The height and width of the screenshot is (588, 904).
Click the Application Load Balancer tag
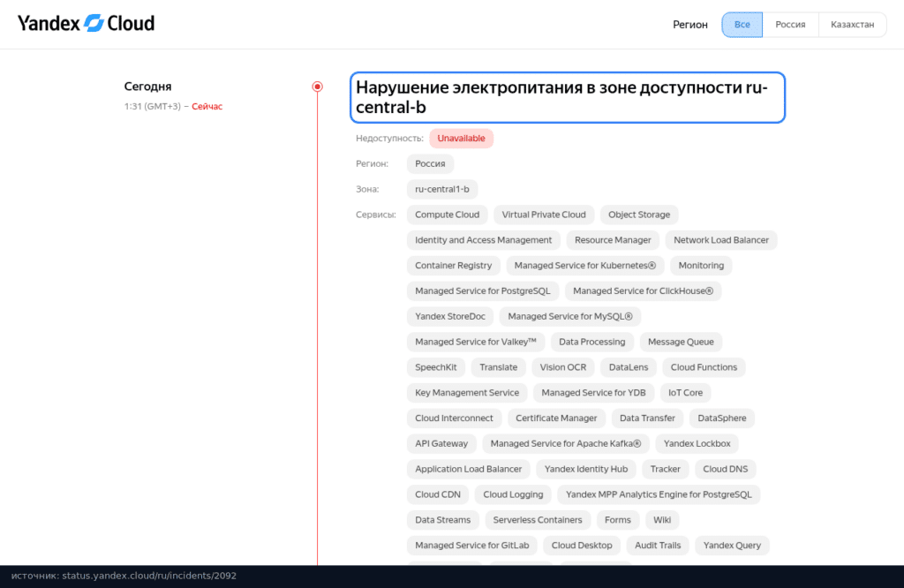click(469, 468)
